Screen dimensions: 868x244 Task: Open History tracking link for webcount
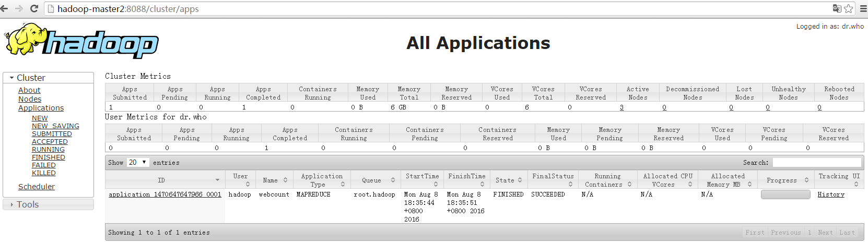[x=831, y=194]
